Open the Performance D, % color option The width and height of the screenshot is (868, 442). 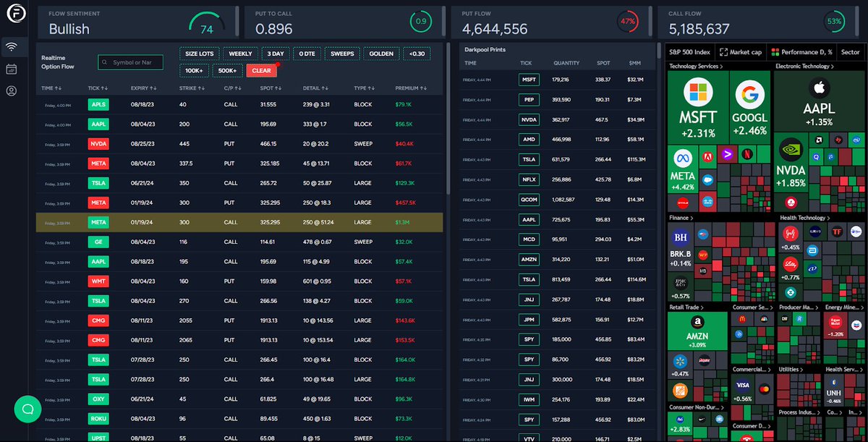[802, 52]
